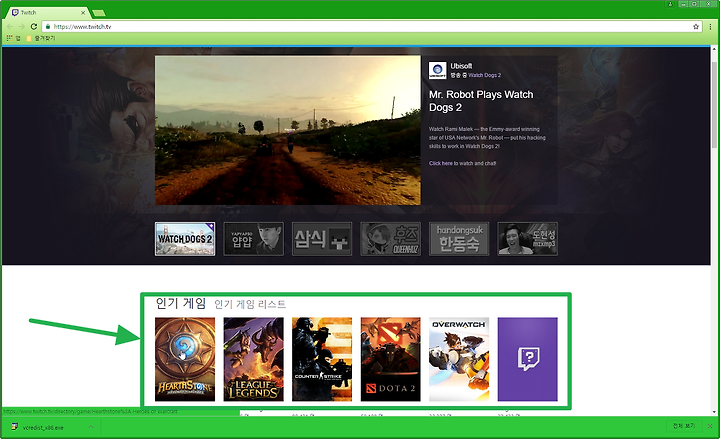
Task: Open the vcredist_x86.exe downloaded file
Action: coord(43,428)
